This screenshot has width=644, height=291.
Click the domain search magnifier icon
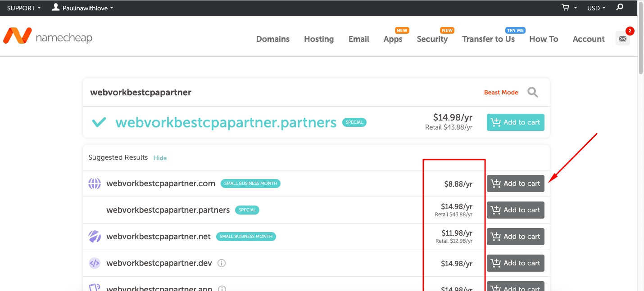point(533,92)
